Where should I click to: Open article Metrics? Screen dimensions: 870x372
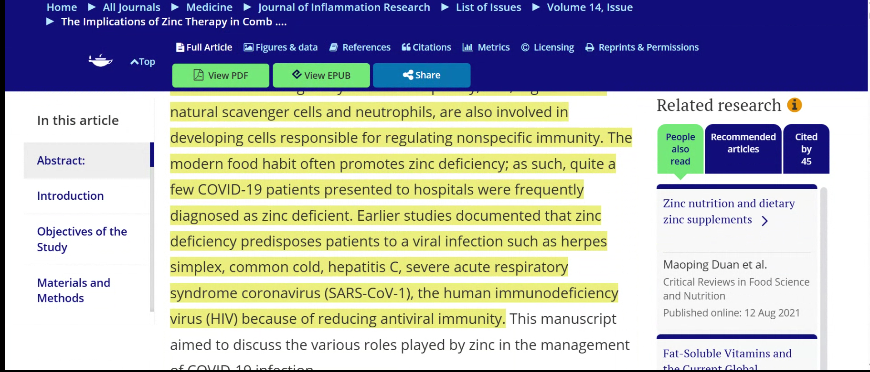(486, 47)
